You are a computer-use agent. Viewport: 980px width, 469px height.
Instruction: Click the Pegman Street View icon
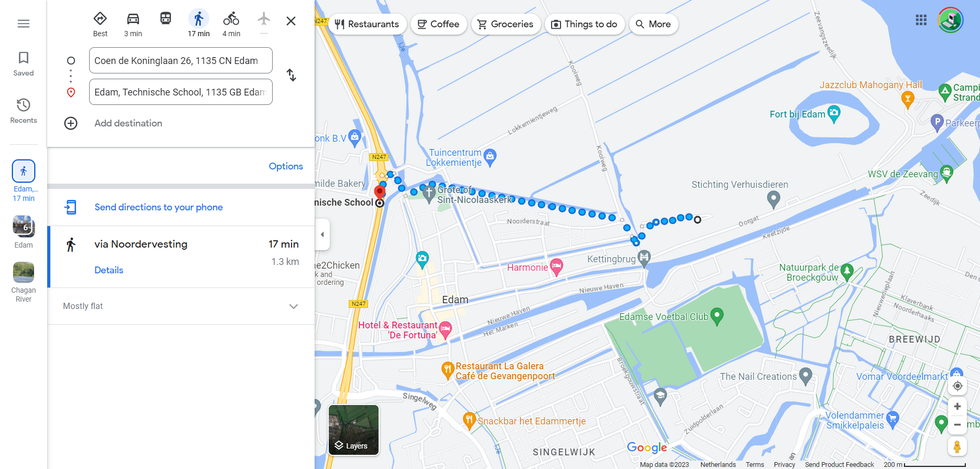click(x=957, y=446)
